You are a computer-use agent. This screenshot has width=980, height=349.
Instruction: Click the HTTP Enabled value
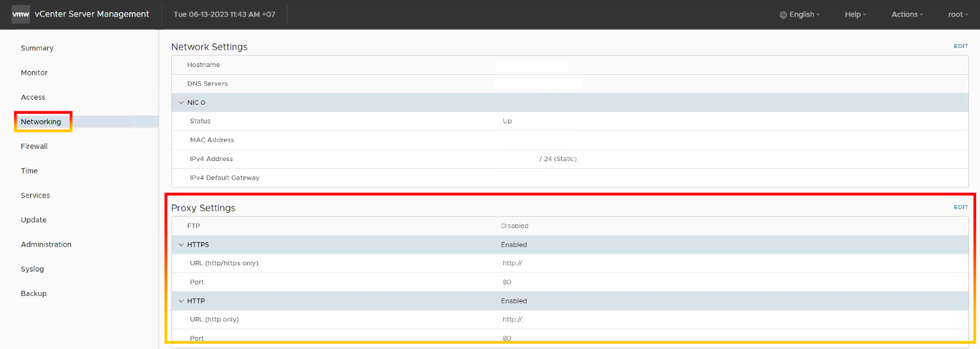point(514,301)
